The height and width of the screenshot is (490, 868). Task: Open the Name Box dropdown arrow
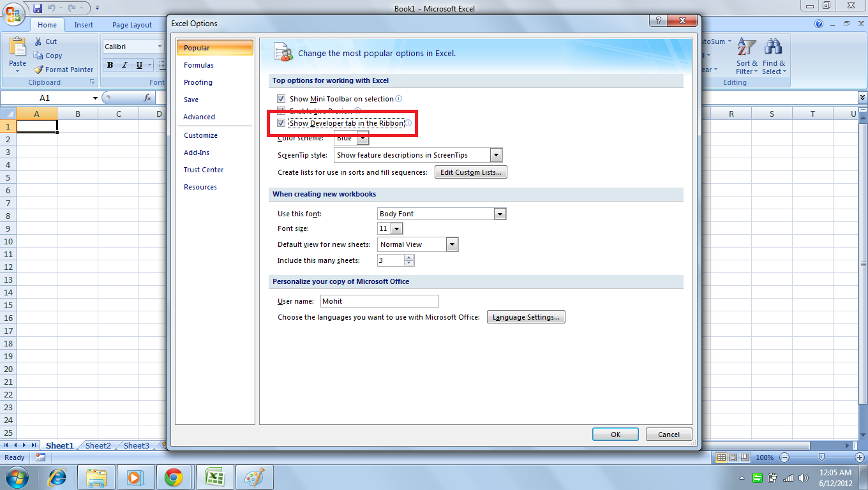[96, 98]
